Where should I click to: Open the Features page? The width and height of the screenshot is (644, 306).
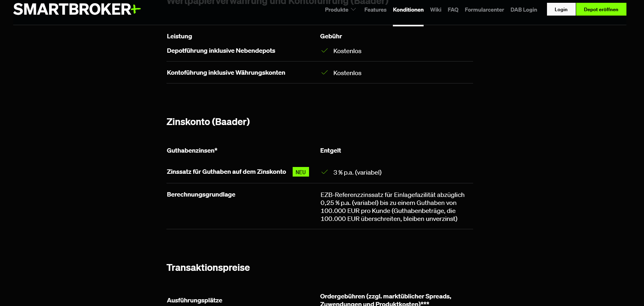point(375,10)
